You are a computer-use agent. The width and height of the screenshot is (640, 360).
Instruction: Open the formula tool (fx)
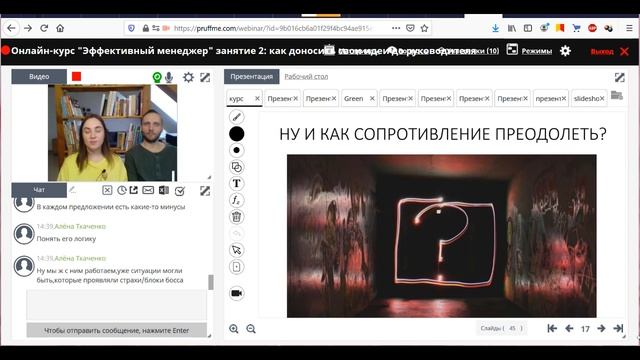click(236, 200)
